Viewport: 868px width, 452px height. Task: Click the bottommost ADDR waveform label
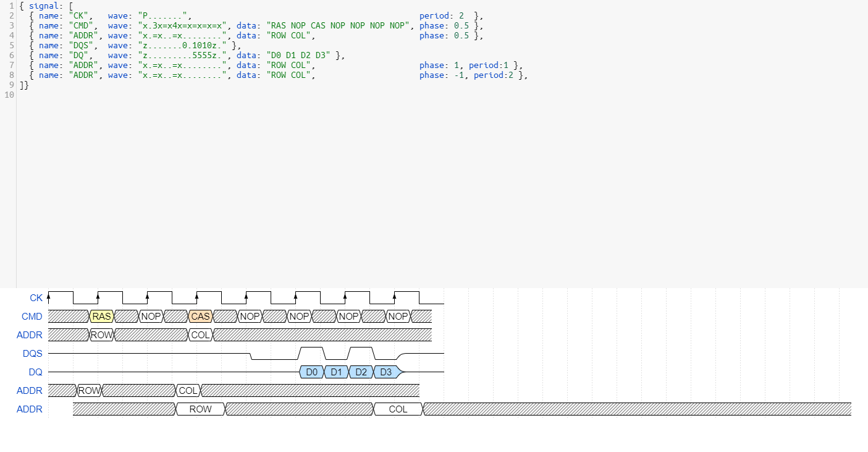pos(30,409)
